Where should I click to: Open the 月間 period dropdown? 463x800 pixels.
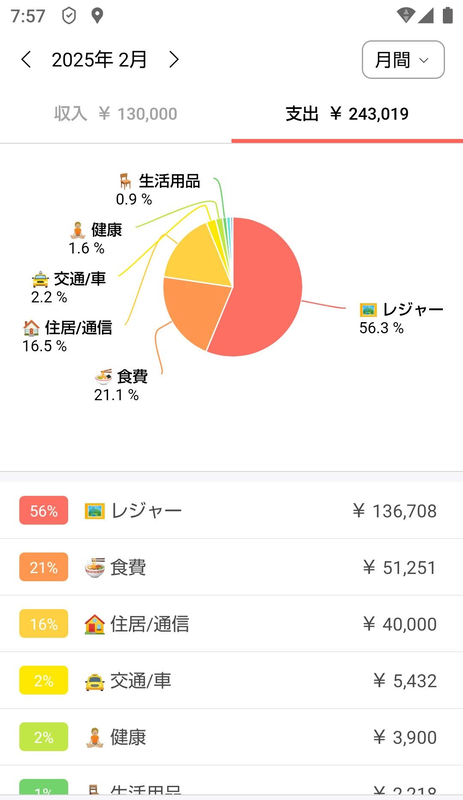tap(403, 60)
